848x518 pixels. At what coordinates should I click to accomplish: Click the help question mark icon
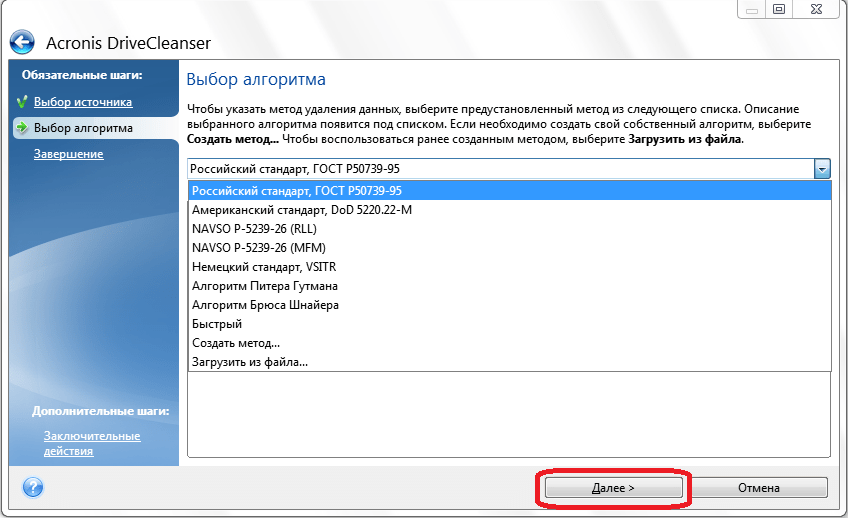point(32,487)
